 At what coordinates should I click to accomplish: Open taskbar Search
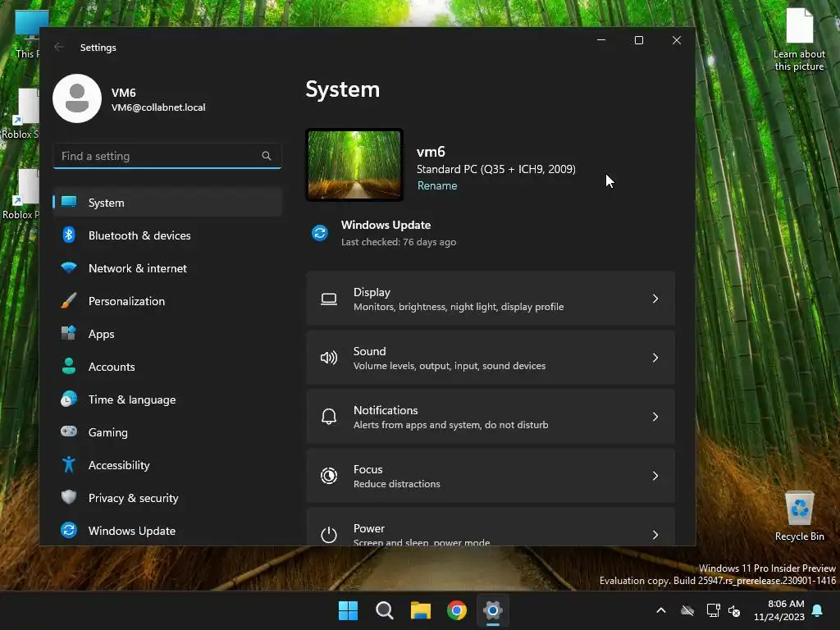385,610
